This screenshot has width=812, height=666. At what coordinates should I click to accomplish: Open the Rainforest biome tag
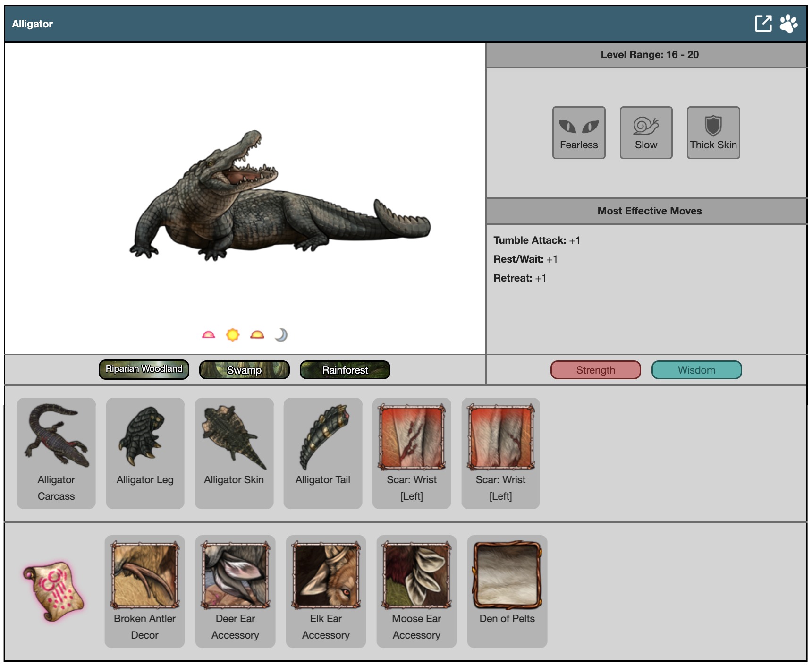pos(345,370)
